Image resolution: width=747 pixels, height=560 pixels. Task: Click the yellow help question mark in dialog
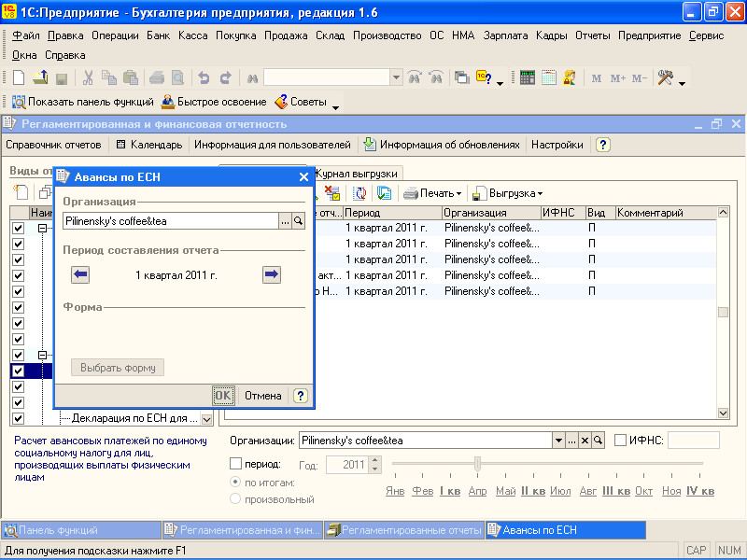300,396
